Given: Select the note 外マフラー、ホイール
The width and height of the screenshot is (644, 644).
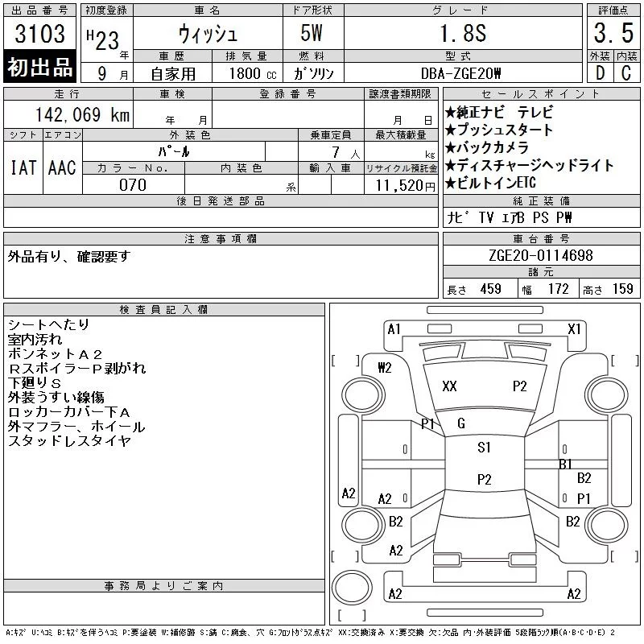Looking at the screenshot, I should (x=76, y=427).
